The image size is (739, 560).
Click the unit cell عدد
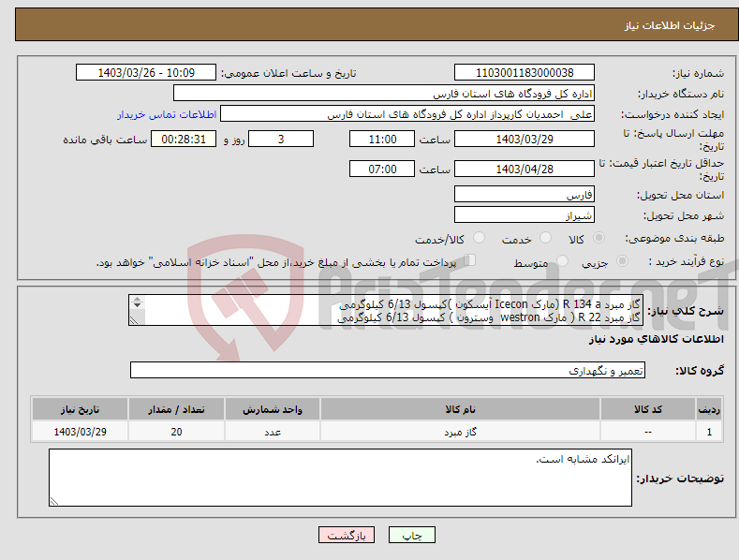click(x=273, y=432)
